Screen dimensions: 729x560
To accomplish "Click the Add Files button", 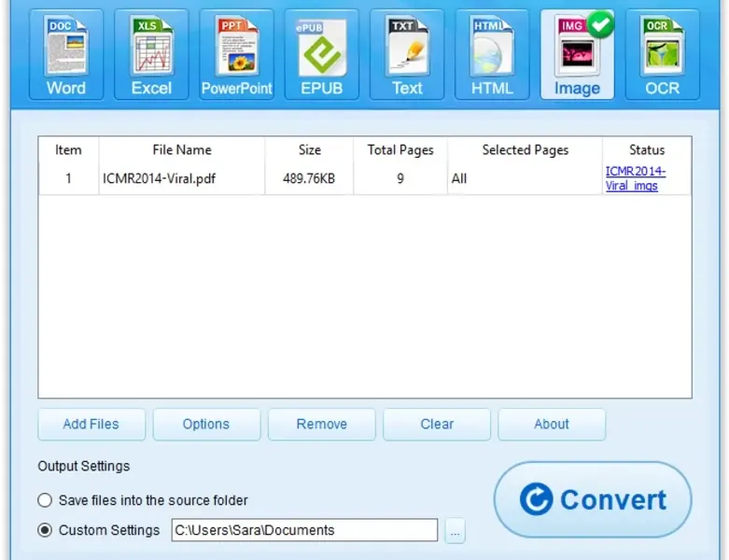I will (x=91, y=424).
